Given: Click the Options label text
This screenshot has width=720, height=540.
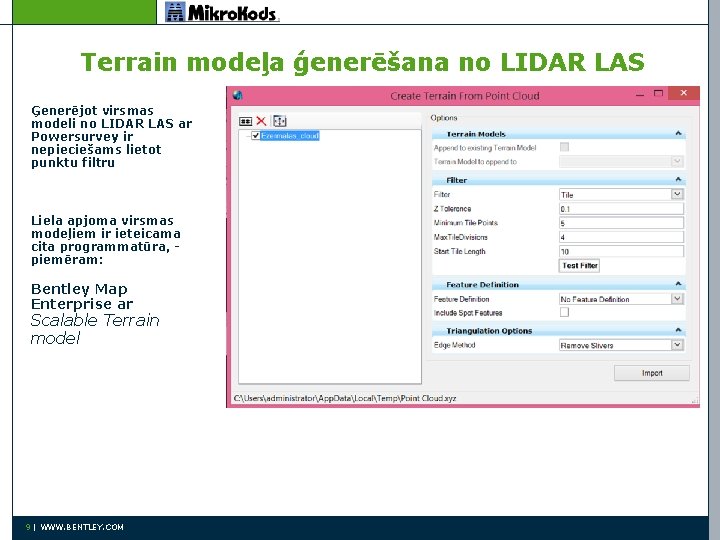Looking at the screenshot, I should tap(444, 118).
